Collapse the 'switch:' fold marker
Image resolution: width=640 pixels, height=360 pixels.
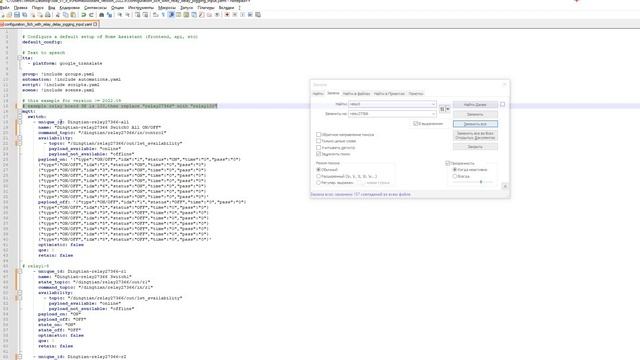click(19, 117)
